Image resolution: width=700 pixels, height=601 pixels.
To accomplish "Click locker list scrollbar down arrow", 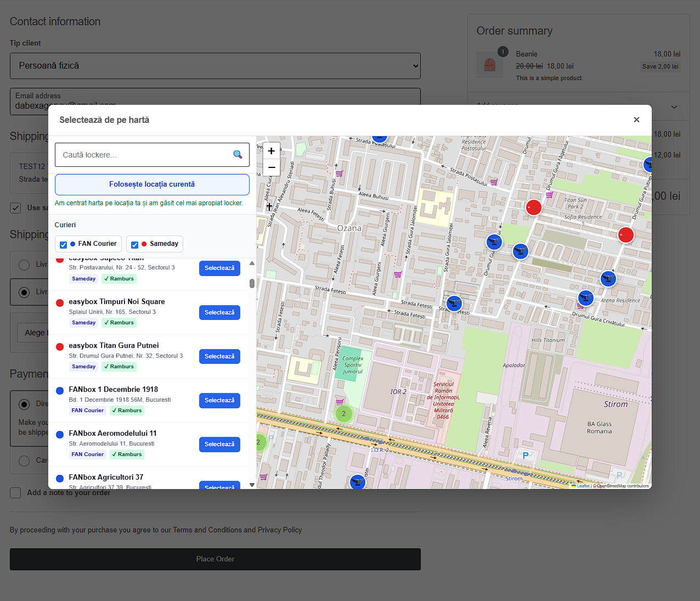I will tap(252, 485).
